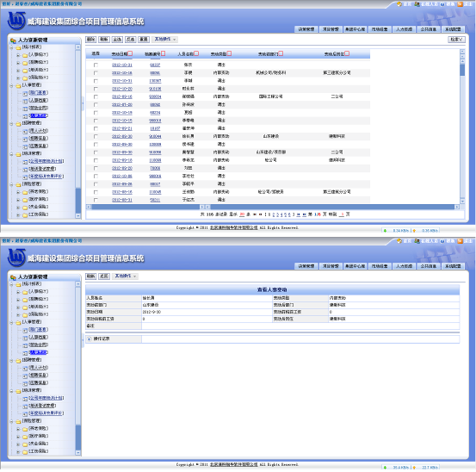Tick the checkbox for record number 120008

tap(96, 145)
